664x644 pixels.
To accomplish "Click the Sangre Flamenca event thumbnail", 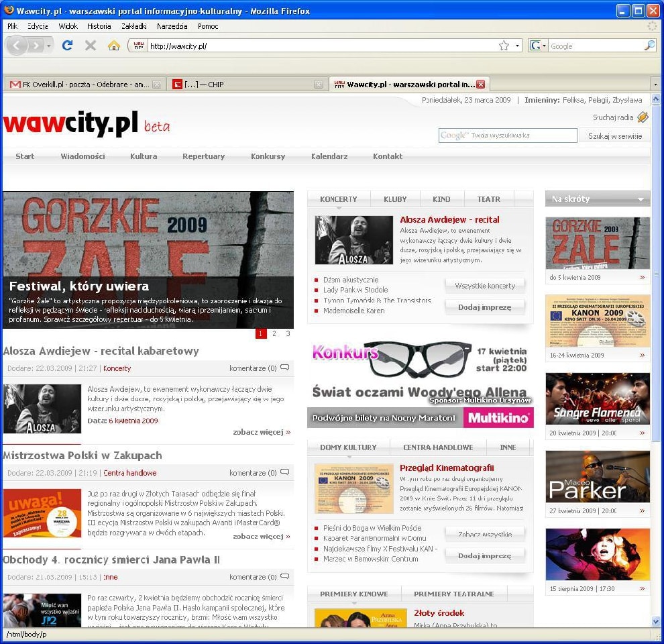I will click(x=598, y=398).
